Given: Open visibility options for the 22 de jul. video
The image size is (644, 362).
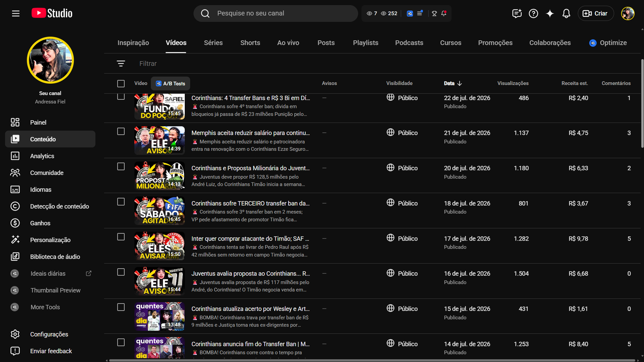Looking at the screenshot, I should [402, 98].
